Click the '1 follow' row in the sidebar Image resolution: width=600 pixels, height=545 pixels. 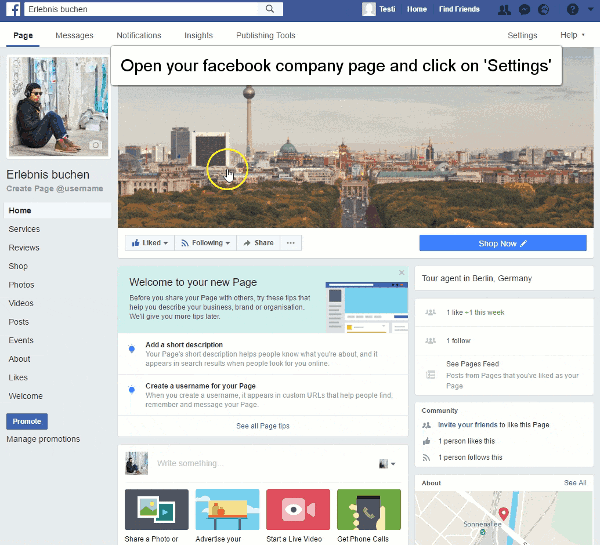pos(504,341)
